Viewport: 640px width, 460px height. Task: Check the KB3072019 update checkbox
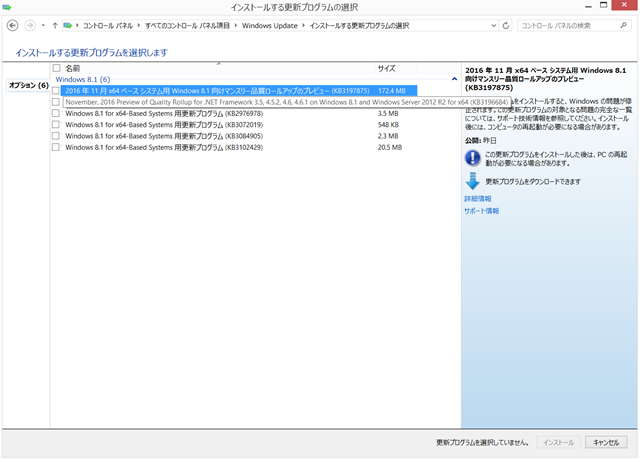(56, 124)
